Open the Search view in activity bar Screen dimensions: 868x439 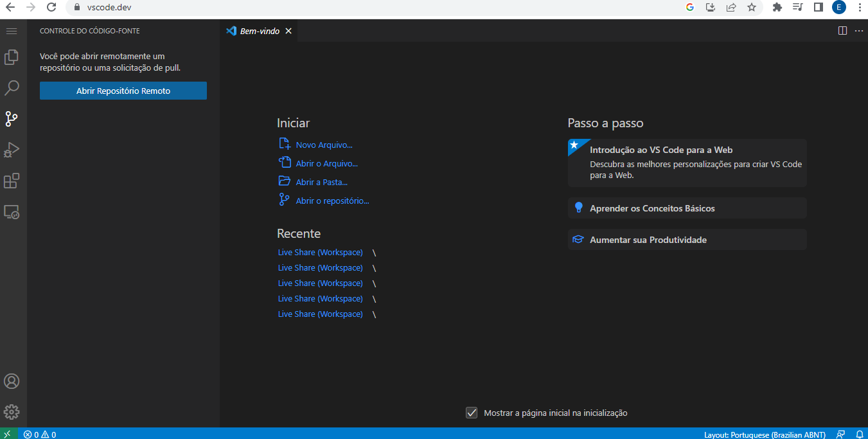12,88
